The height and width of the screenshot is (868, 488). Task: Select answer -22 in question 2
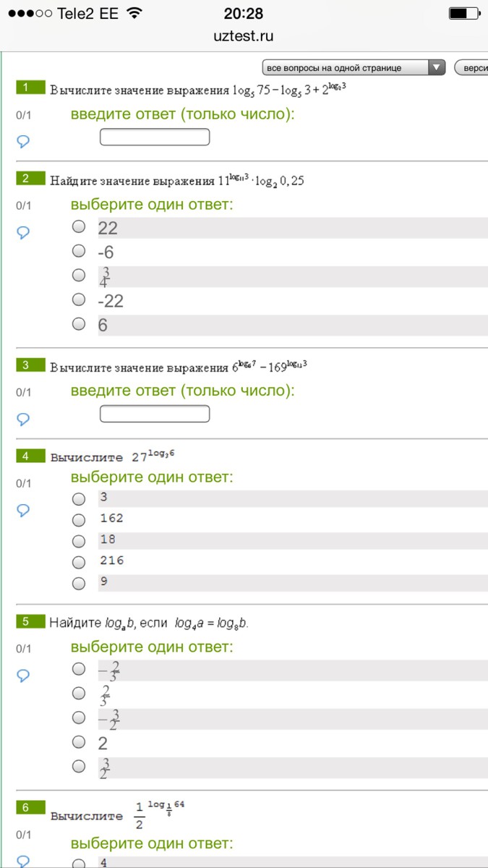tap(79, 300)
